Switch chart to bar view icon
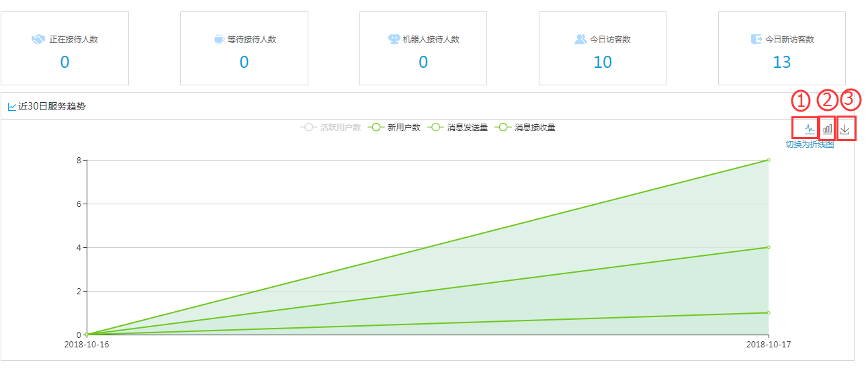The width and height of the screenshot is (868, 385). click(x=828, y=128)
